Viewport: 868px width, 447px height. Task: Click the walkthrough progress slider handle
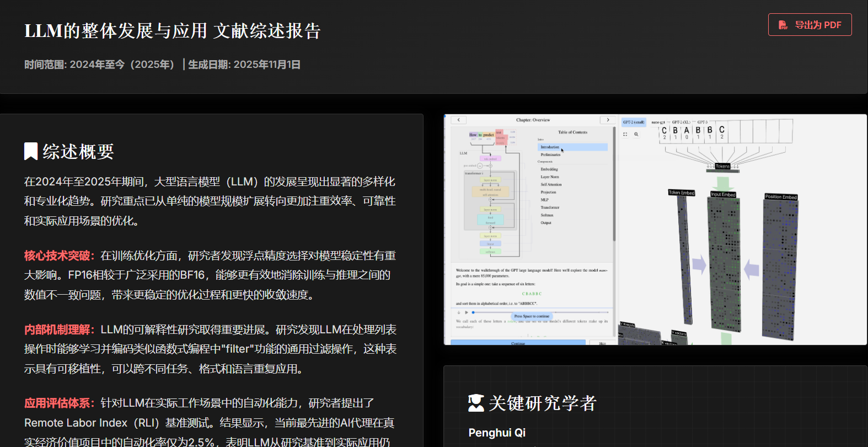(473, 312)
